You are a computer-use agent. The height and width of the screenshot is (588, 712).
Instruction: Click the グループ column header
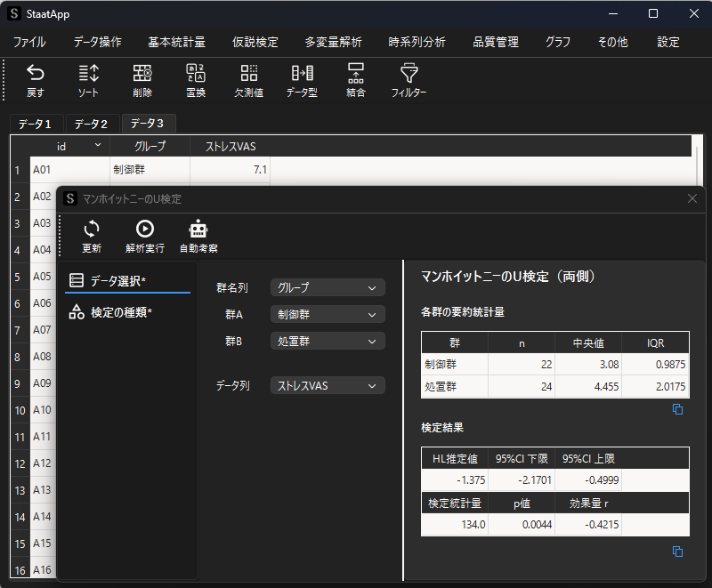click(150, 146)
